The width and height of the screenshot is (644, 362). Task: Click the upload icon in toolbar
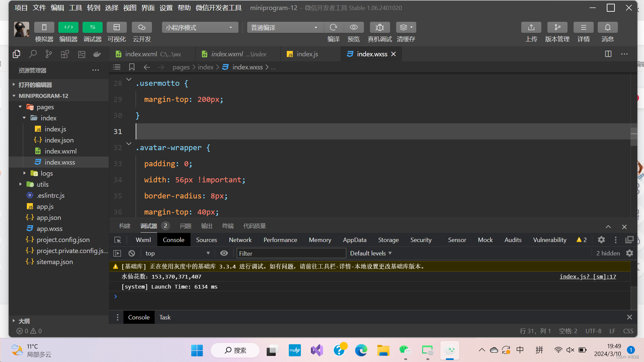[531, 27]
